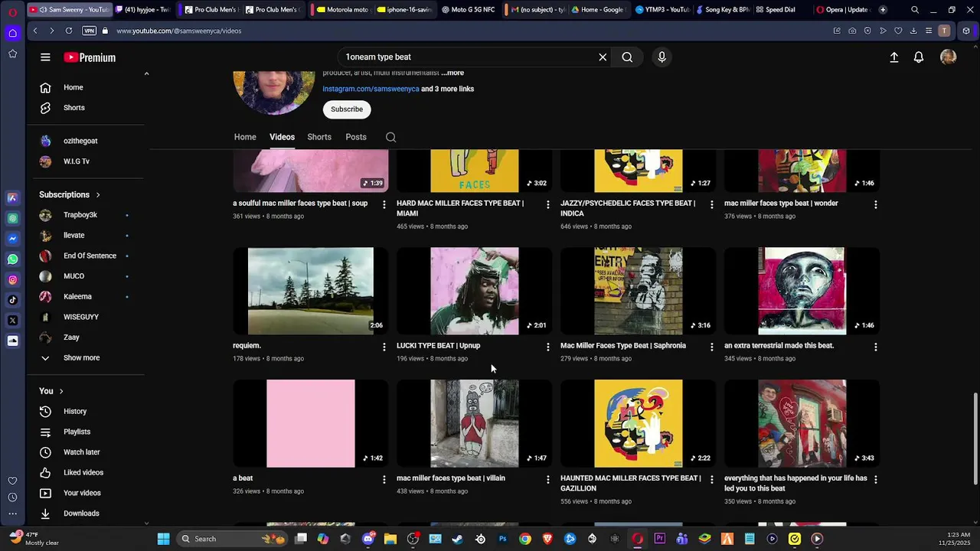Expand channel description '...more'

click(x=452, y=73)
